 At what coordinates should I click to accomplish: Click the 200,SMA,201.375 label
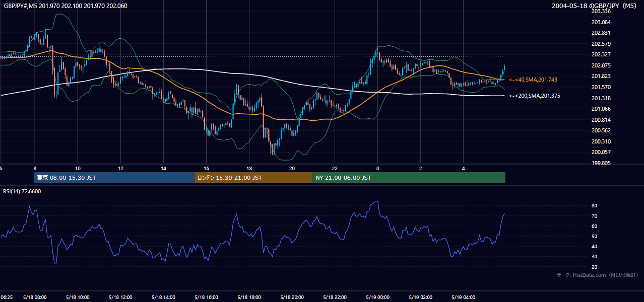pos(534,96)
